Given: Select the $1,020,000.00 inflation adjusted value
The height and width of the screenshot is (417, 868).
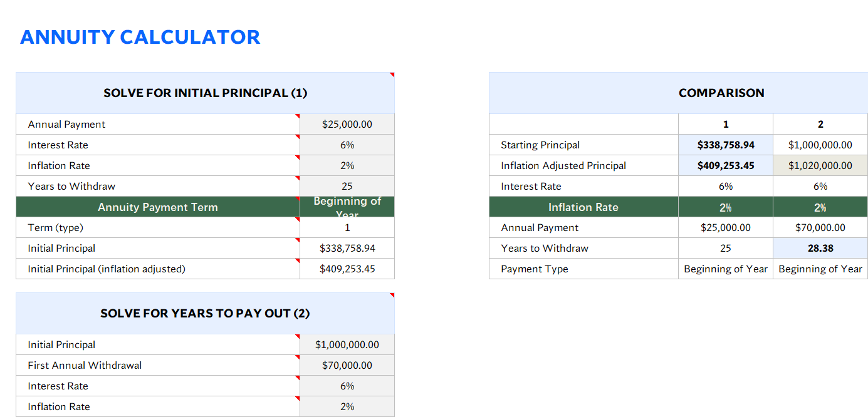Looking at the screenshot, I should [820, 165].
